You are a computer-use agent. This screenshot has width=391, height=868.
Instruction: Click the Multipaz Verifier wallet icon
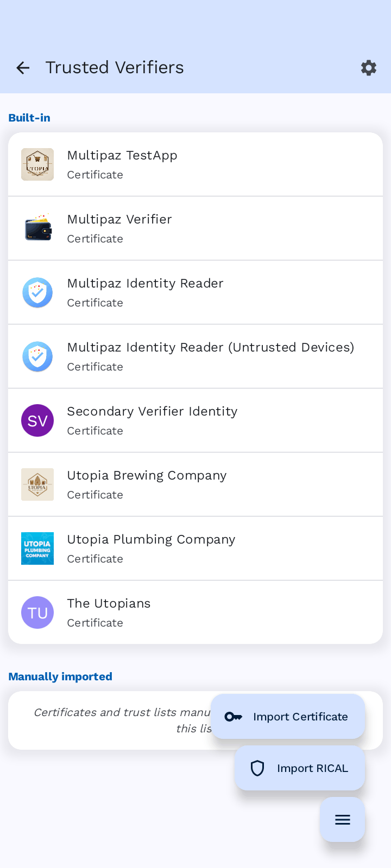tap(37, 228)
